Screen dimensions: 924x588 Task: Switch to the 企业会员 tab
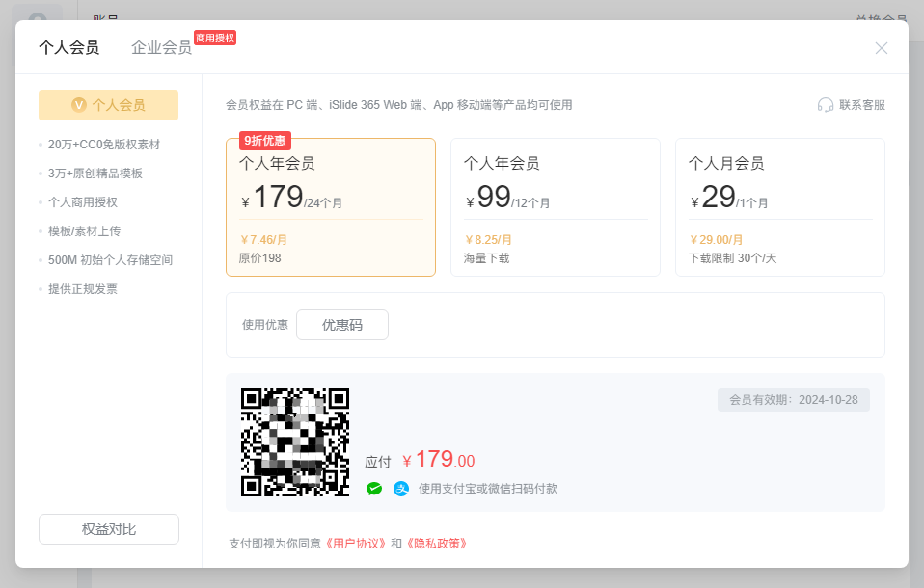tap(161, 48)
